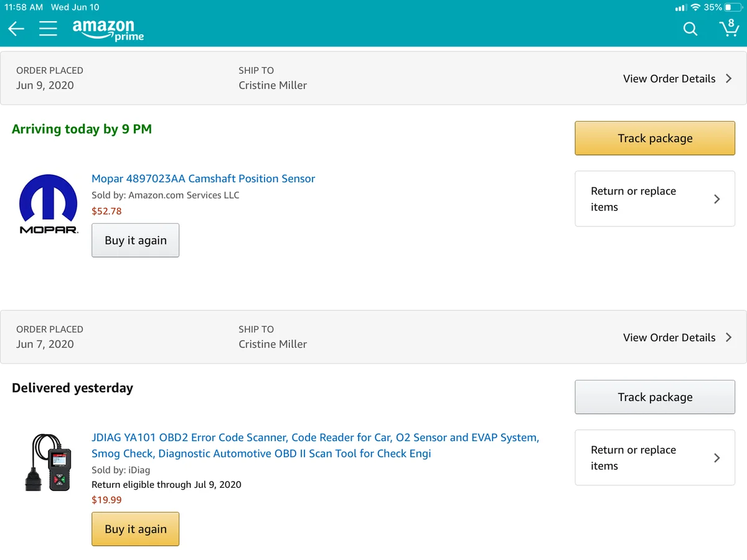Viewport: 747px width, 560px height.
Task: Tap Cristine Miller in the Jun 9 order
Action: (273, 85)
